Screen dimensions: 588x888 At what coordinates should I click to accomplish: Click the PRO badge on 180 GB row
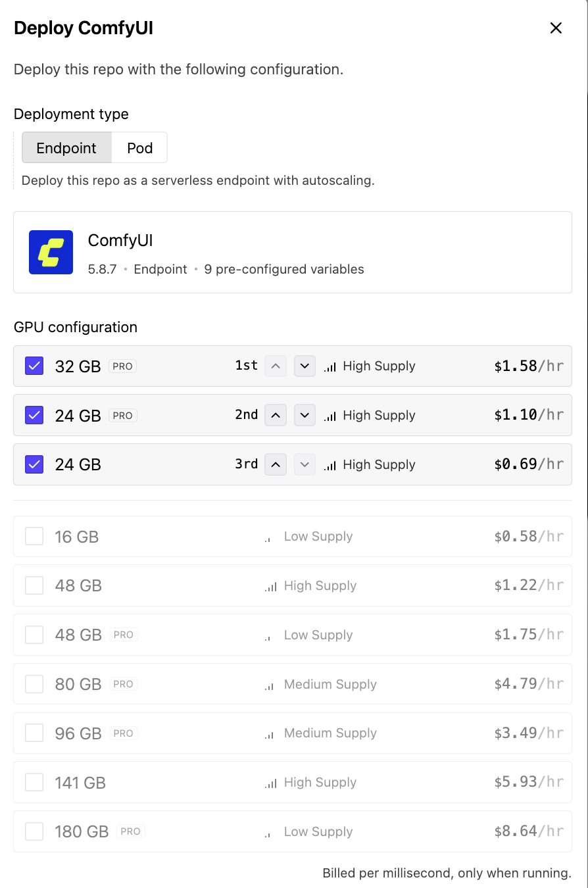click(130, 831)
